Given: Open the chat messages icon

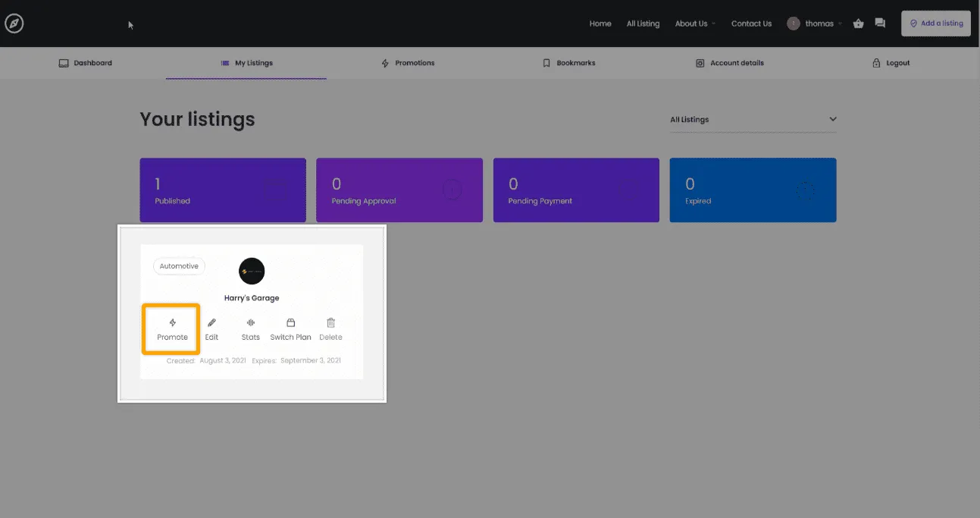Looking at the screenshot, I should point(880,24).
